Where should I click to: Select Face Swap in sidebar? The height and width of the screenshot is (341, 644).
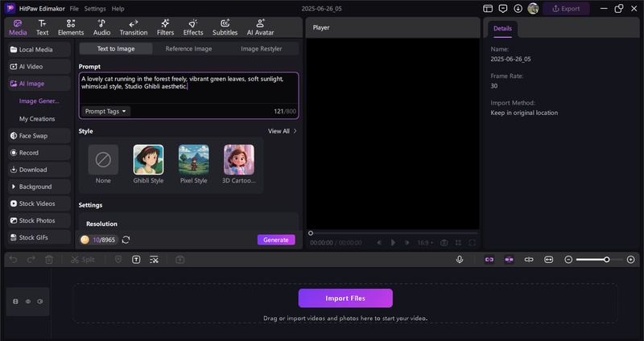pos(39,135)
